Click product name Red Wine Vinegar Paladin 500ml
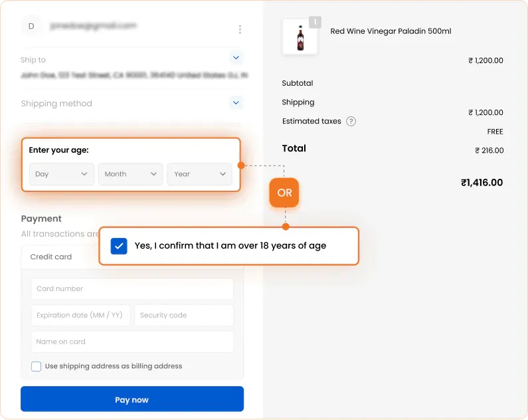The image size is (528, 420). [391, 31]
